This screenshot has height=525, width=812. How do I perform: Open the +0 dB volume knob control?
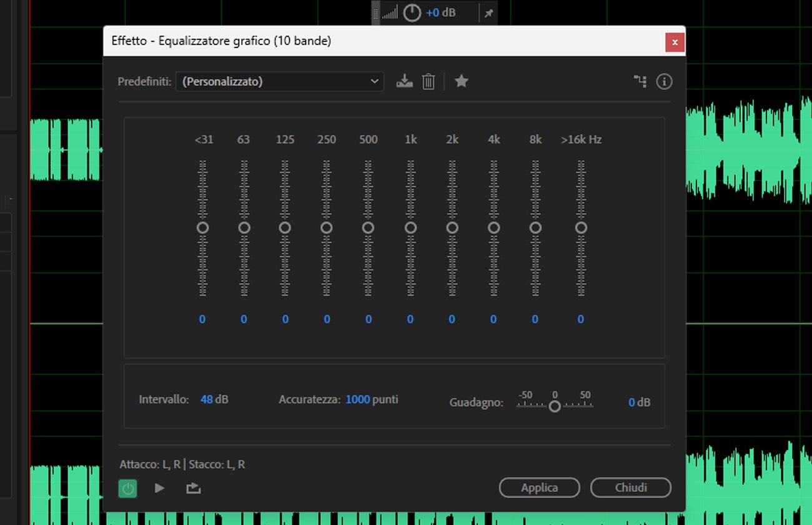pyautogui.click(x=412, y=12)
